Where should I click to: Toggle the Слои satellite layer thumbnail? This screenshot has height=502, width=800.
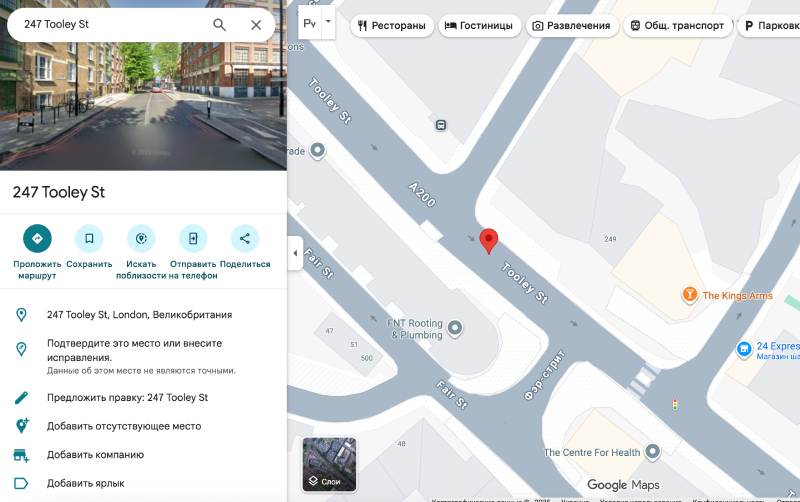point(329,464)
